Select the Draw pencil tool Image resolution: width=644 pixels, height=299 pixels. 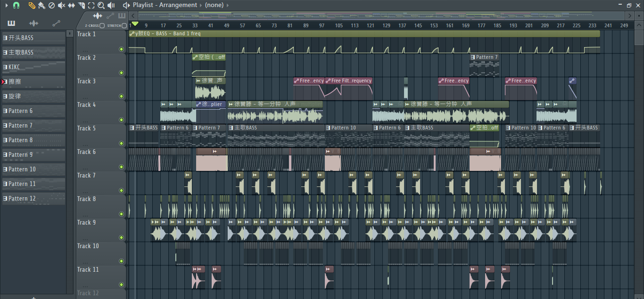(x=32, y=5)
